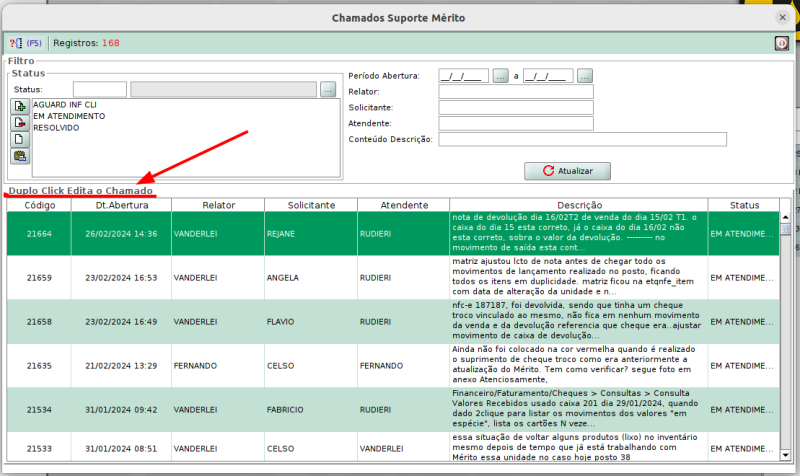Open Status lookup ellipsis button
This screenshot has height=476, width=800.
click(x=328, y=90)
